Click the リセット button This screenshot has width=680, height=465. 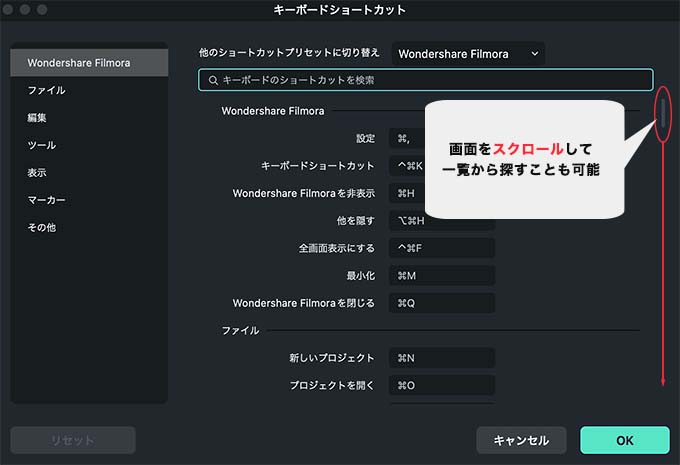tap(73, 440)
